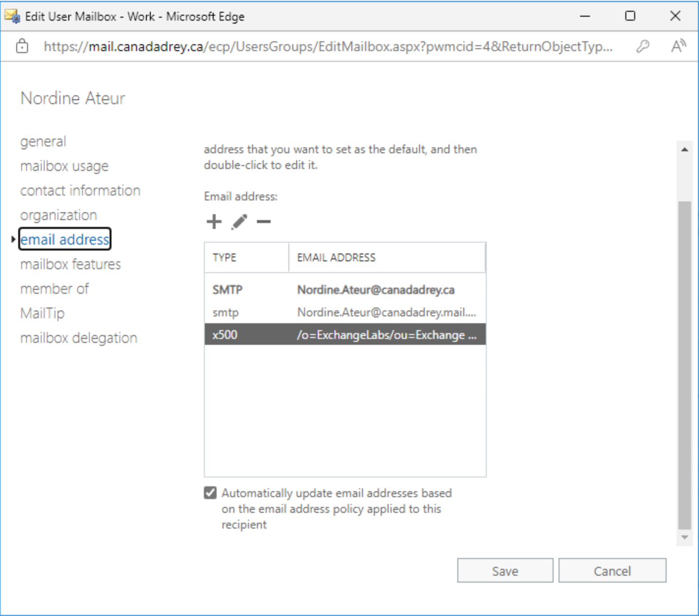Image resolution: width=699 pixels, height=616 pixels.
Task: Cancel editing the mailbox
Action: 612,571
